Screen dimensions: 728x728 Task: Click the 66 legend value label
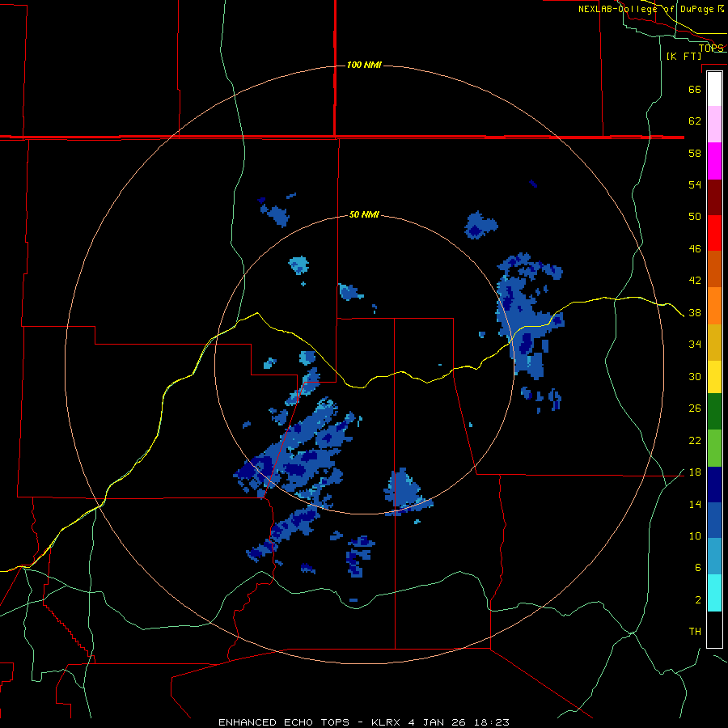(x=695, y=89)
